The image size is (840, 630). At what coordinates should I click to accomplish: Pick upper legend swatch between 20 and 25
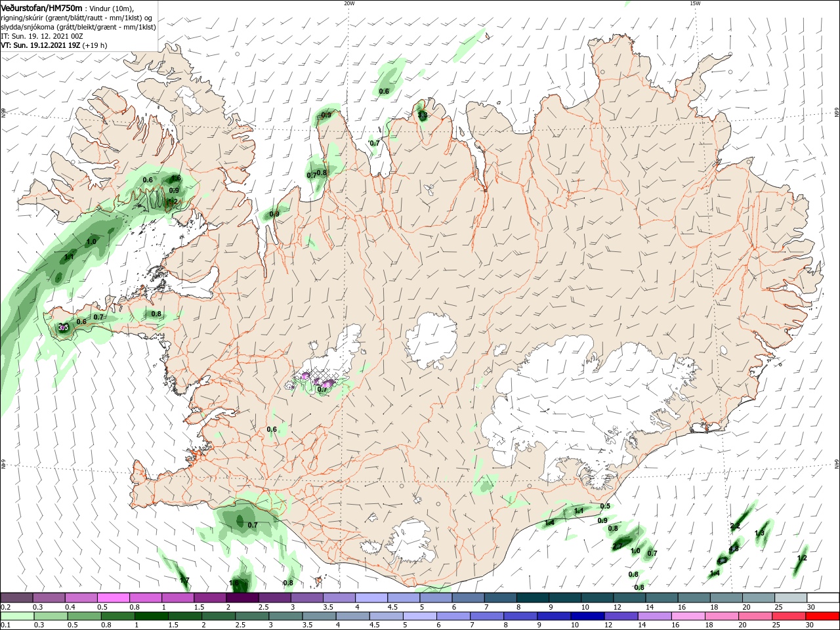[758, 598]
